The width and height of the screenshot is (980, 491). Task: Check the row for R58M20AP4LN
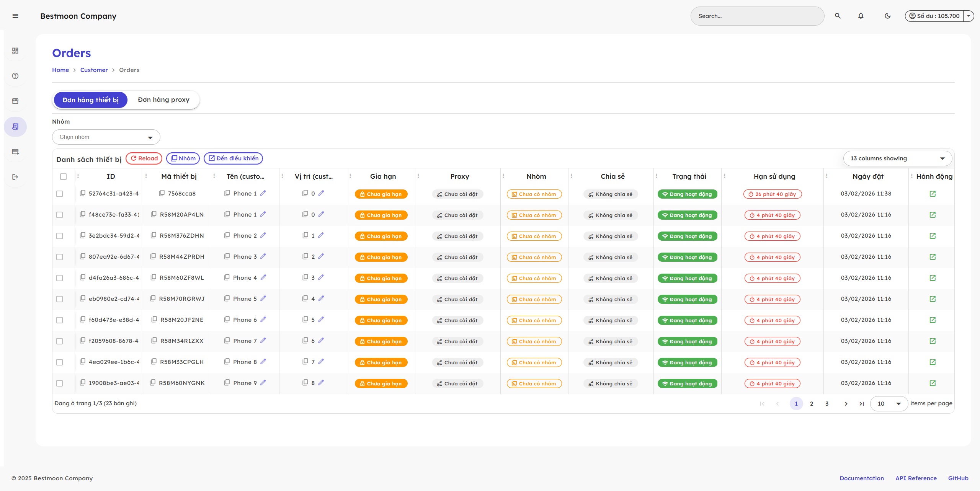pos(59,215)
